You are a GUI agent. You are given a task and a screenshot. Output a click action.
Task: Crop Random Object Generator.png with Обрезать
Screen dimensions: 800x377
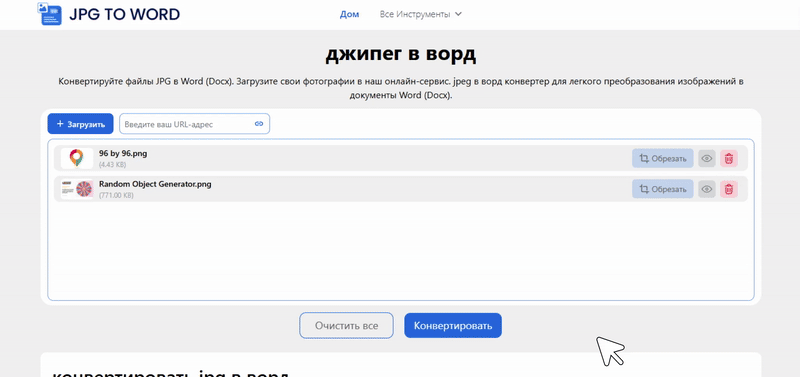click(663, 189)
